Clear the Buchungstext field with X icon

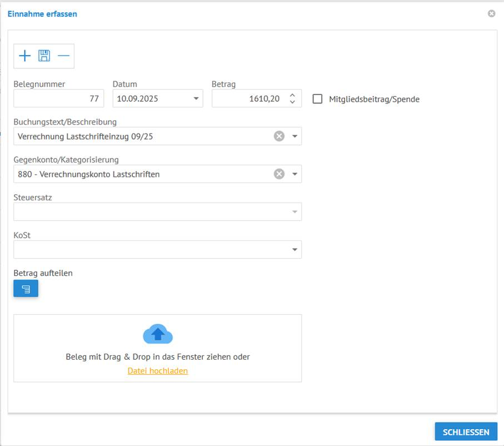(279, 136)
